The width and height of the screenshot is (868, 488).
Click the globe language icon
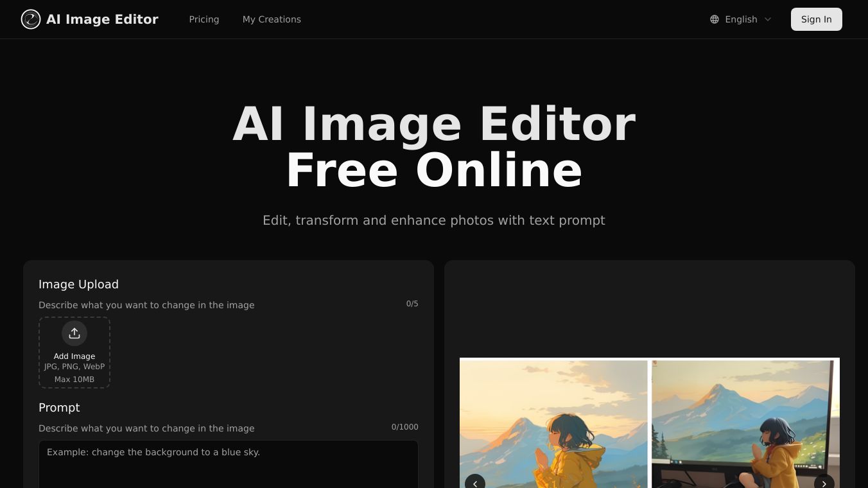(x=715, y=19)
